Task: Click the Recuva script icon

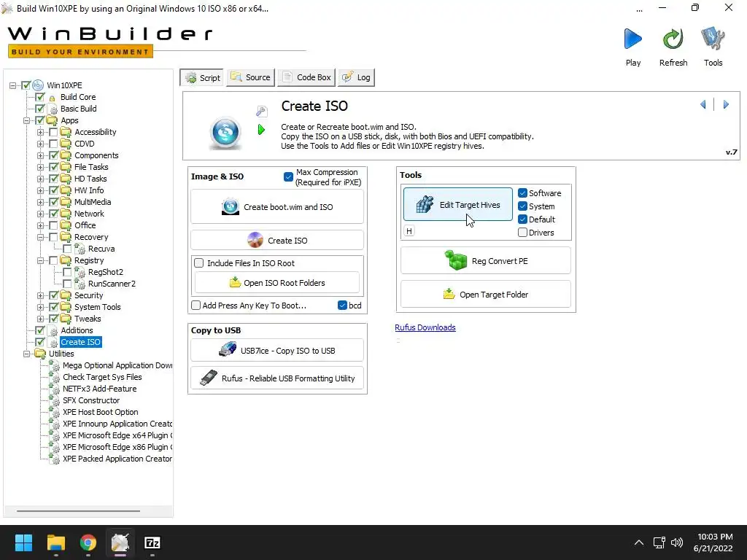Action: click(x=80, y=249)
